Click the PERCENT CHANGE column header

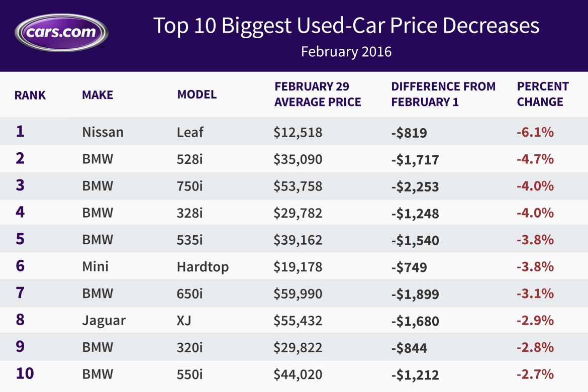[x=543, y=94]
